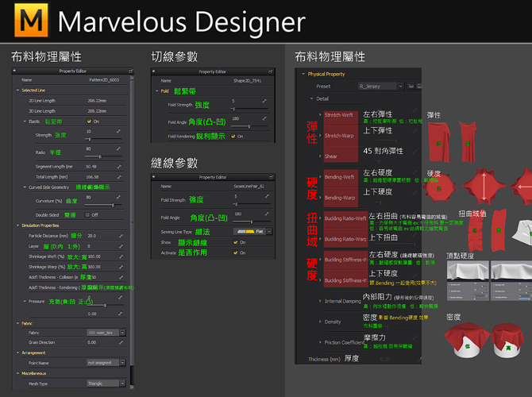The height and width of the screenshot is (397, 532).
Task: Collapse the Pressure group
Action: tap(25, 301)
